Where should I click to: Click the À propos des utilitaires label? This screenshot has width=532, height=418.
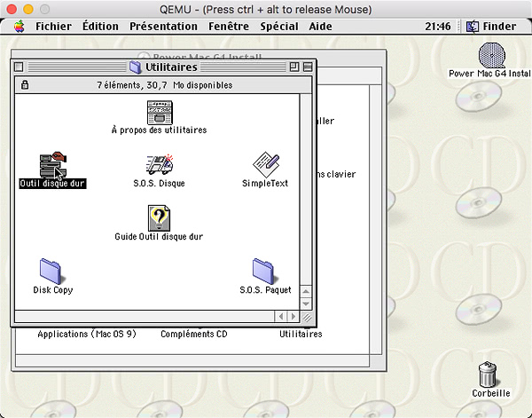[159, 130]
